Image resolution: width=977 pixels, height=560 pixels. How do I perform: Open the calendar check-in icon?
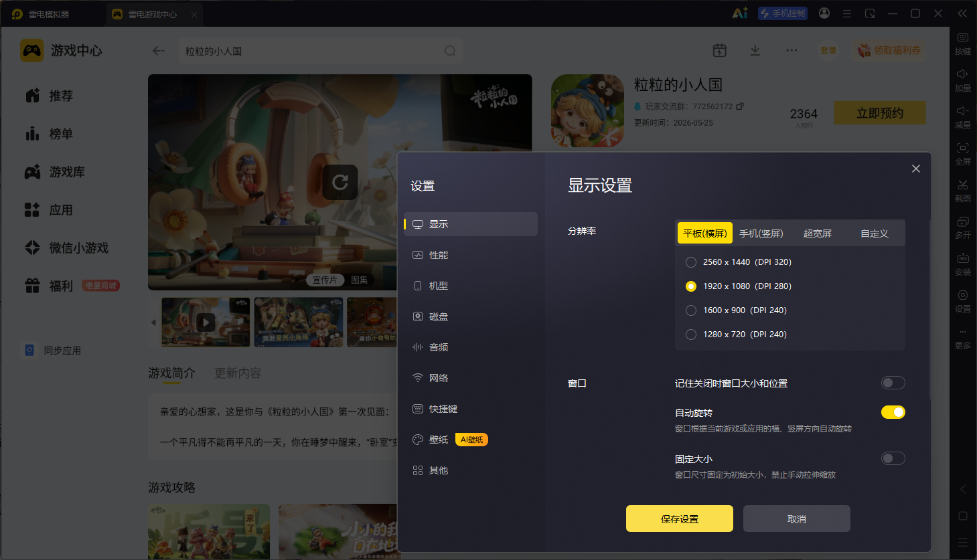[x=720, y=50]
